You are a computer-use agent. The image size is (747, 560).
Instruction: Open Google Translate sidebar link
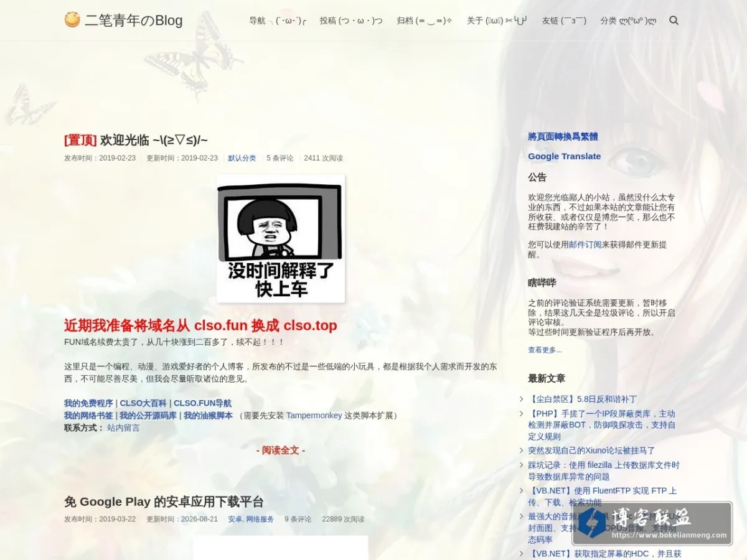tap(565, 156)
